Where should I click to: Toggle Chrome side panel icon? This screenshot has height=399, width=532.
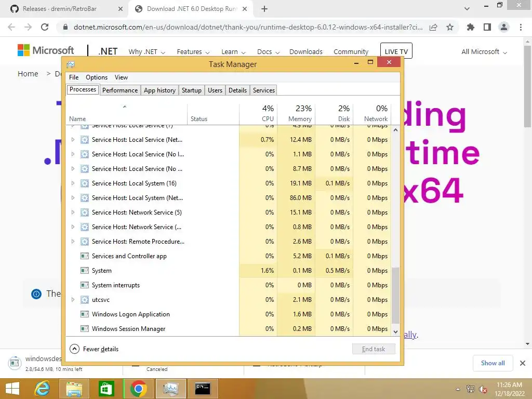[487, 27]
